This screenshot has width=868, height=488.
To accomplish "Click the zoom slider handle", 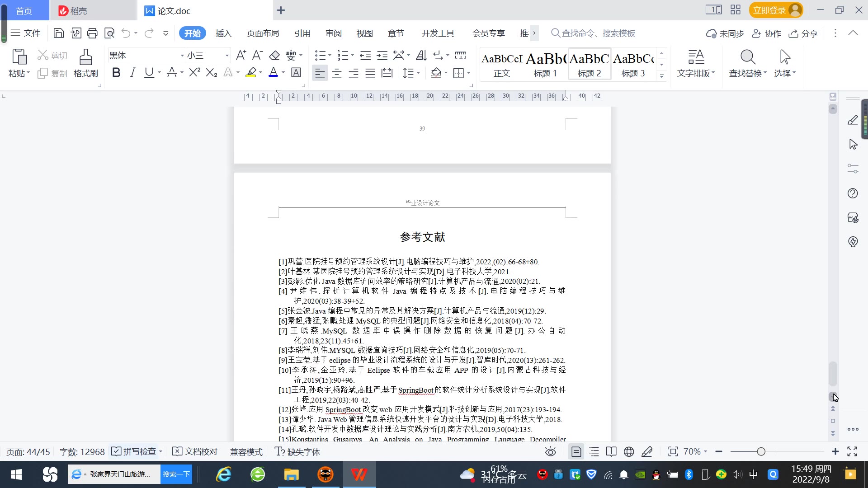I will (761, 451).
